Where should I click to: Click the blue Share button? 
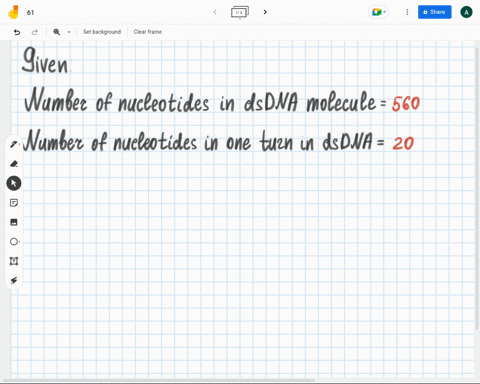[435, 12]
